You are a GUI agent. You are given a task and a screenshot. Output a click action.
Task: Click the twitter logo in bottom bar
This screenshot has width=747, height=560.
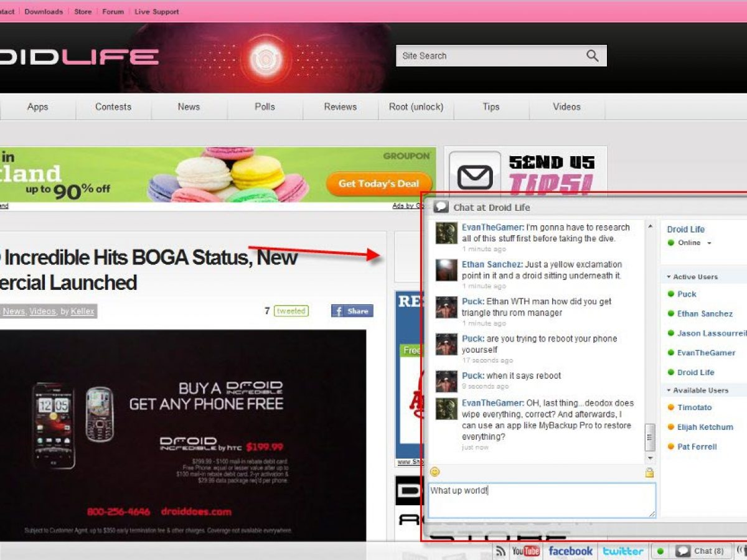click(622, 551)
